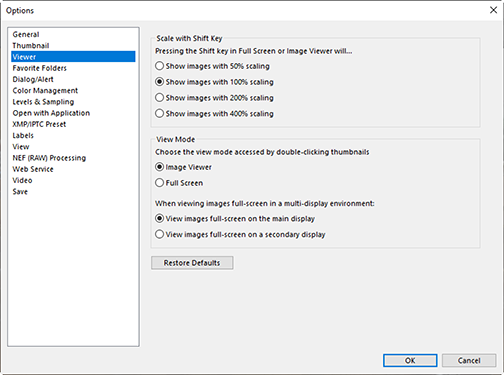Screen dimensions: 504x375
Task: Open the Color Management category
Action: pos(45,91)
